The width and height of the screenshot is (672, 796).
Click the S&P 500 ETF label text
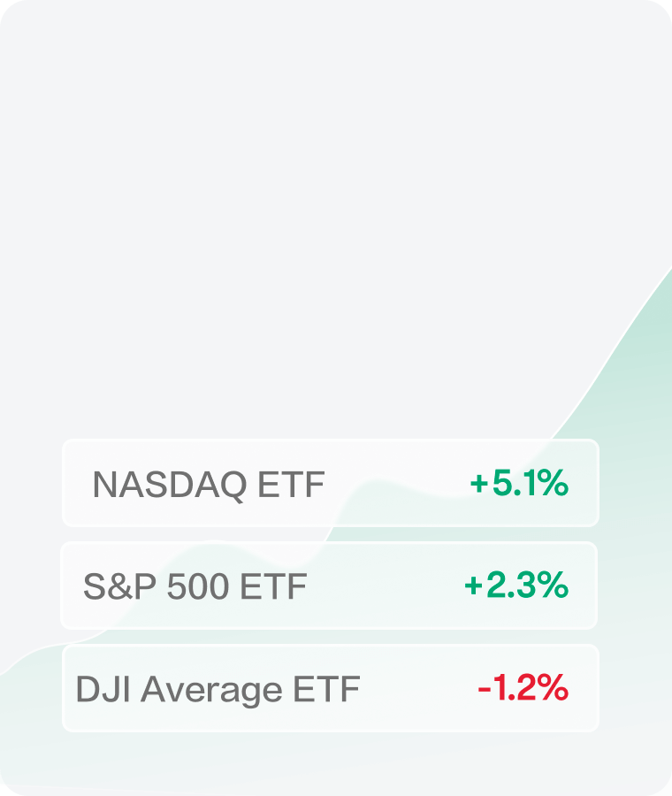[x=195, y=586]
